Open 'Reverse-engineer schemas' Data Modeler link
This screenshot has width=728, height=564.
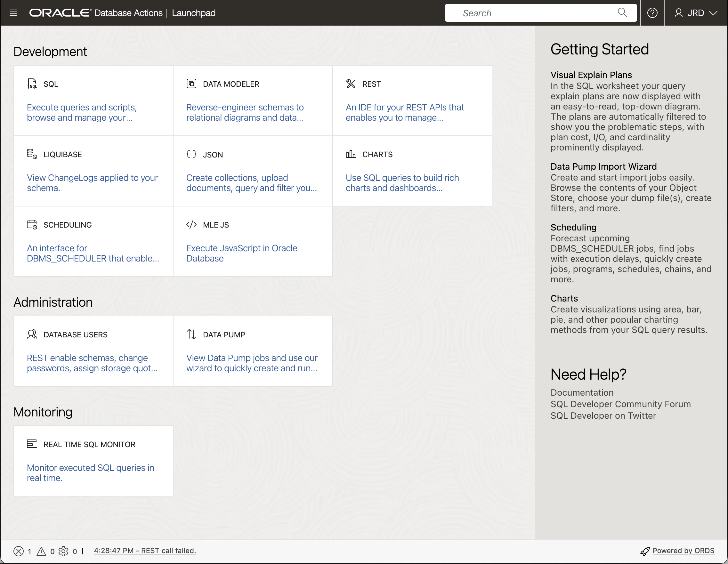(x=245, y=112)
